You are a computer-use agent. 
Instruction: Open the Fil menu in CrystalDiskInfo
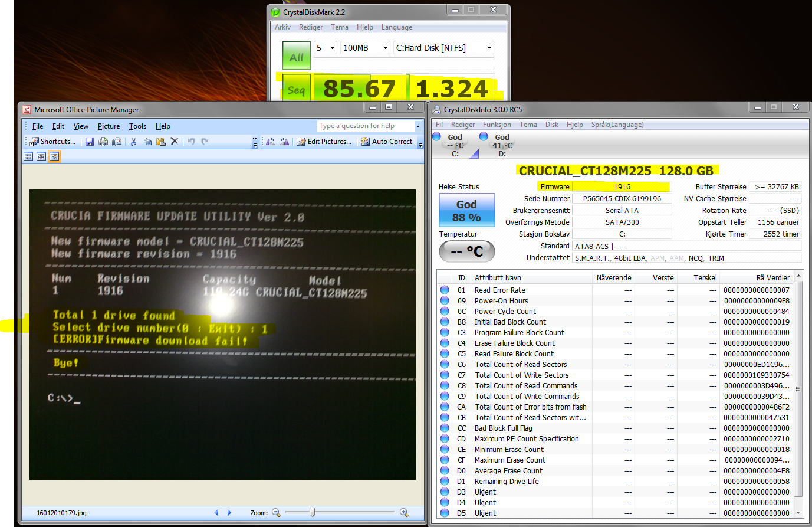[x=439, y=125]
